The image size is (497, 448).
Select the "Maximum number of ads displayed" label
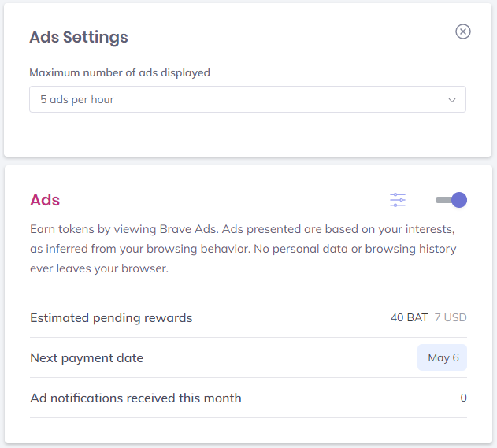coord(120,72)
